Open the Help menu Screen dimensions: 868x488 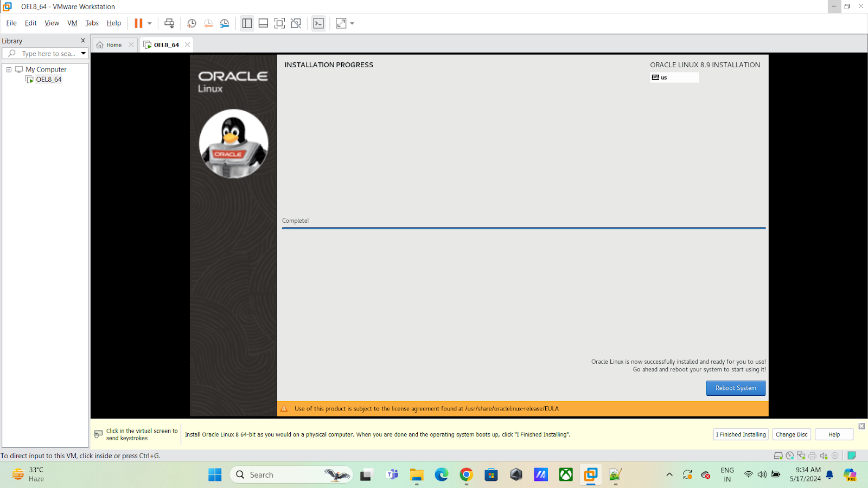coord(114,23)
